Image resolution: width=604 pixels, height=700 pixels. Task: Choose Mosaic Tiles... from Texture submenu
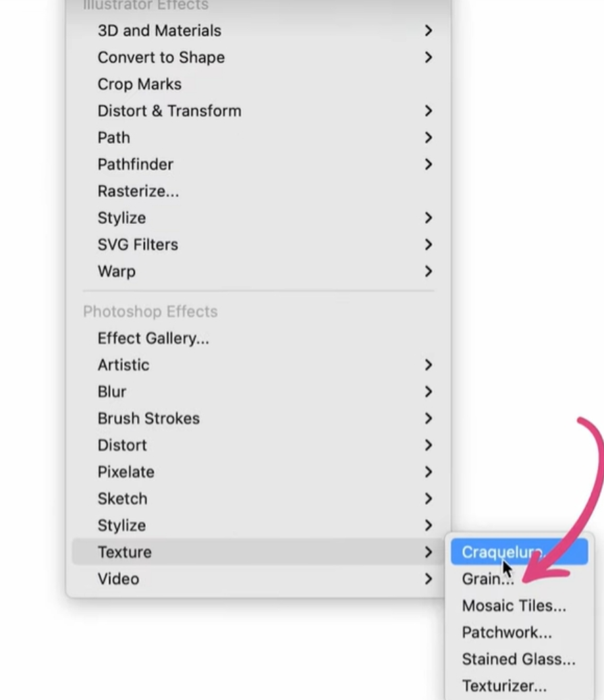click(514, 605)
